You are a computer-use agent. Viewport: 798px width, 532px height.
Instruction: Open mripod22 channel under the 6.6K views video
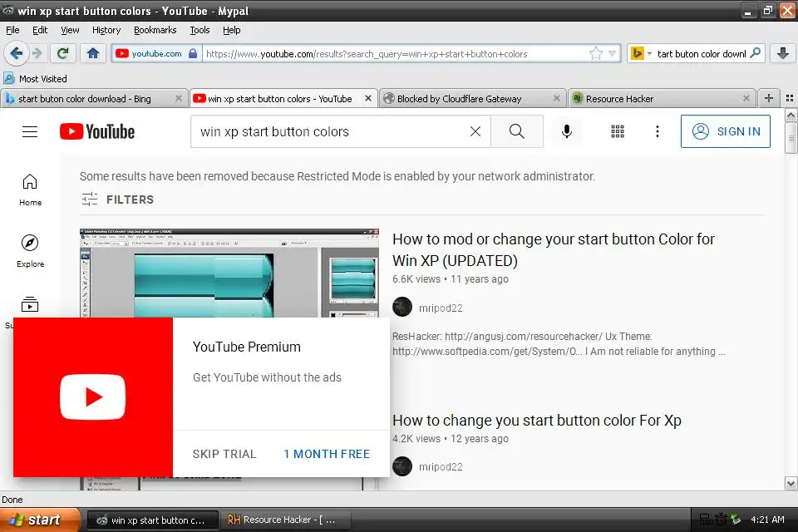pyautogui.click(x=441, y=308)
